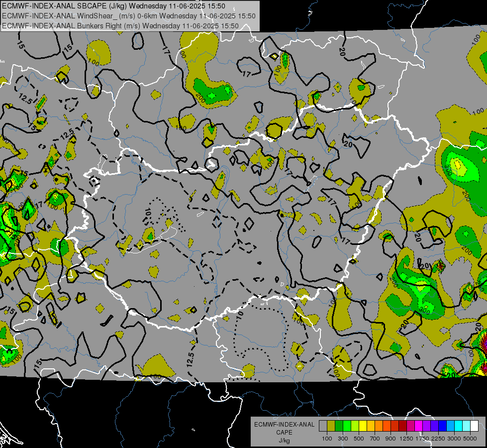Click the 2250 legend value
The width and height of the screenshot is (487, 448).
pyautogui.click(x=438, y=439)
